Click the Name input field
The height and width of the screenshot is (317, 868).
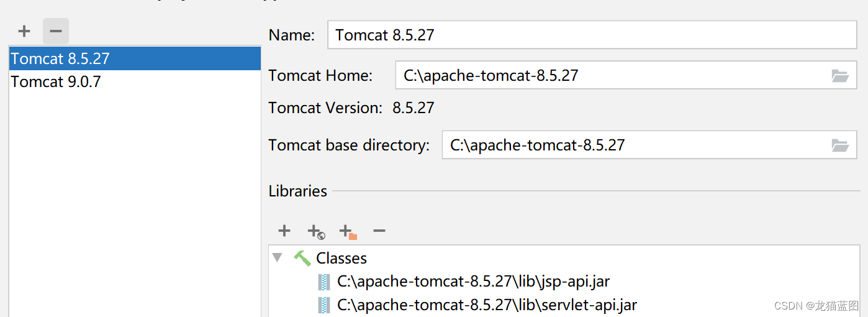pos(592,35)
